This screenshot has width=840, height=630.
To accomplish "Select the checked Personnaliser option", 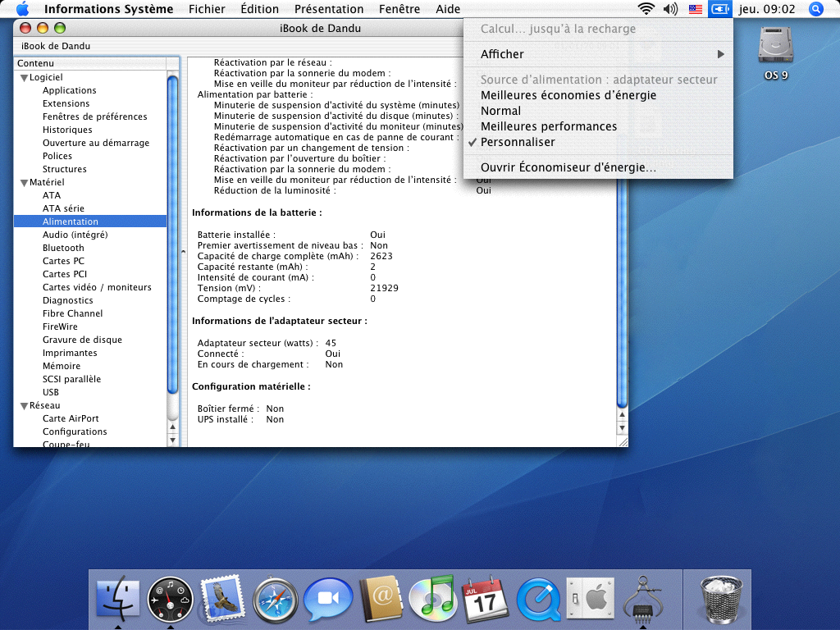I will (598, 142).
